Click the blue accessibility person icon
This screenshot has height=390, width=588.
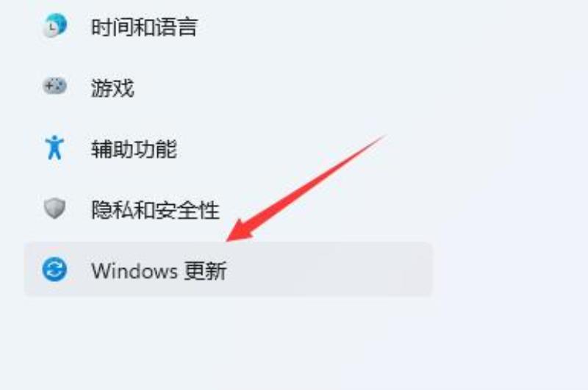(x=54, y=147)
